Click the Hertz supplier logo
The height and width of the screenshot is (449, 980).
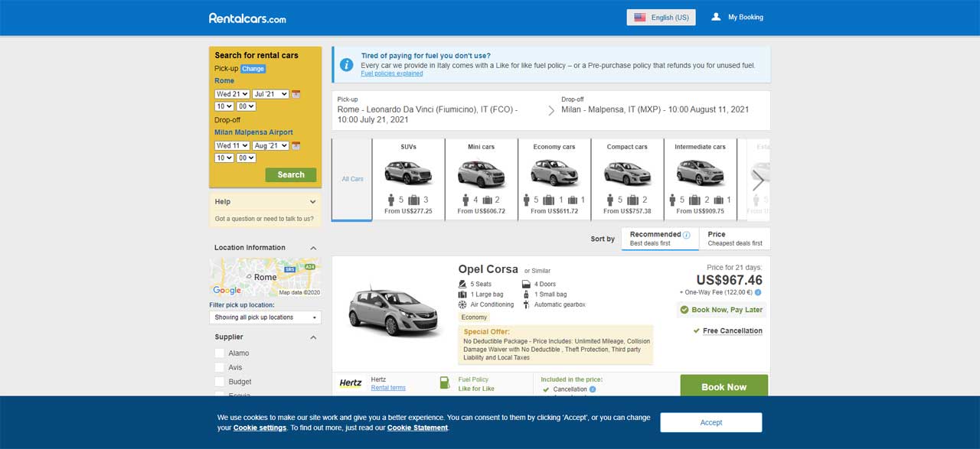tap(351, 383)
